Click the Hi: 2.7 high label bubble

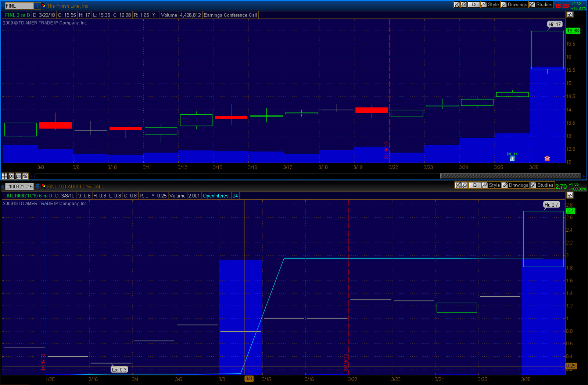coord(552,205)
